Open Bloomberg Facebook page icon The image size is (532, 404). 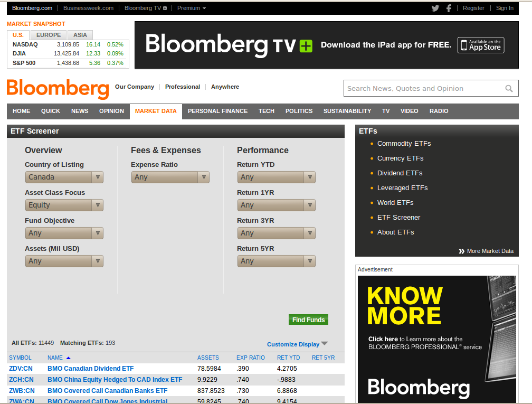tap(449, 8)
